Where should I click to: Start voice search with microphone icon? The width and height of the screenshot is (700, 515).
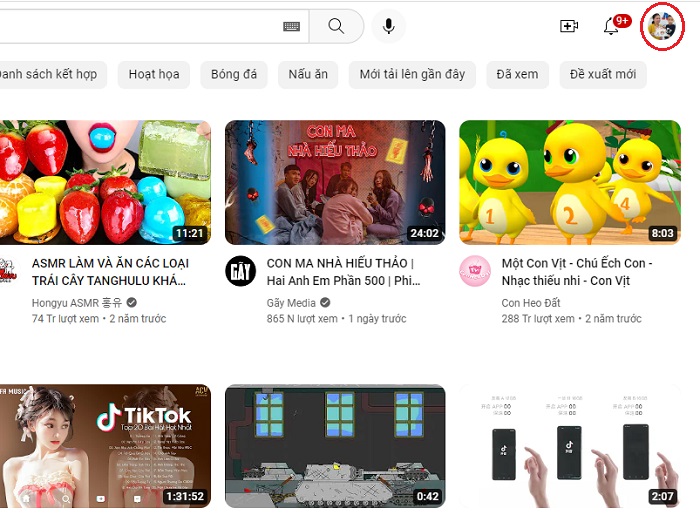coord(388,26)
